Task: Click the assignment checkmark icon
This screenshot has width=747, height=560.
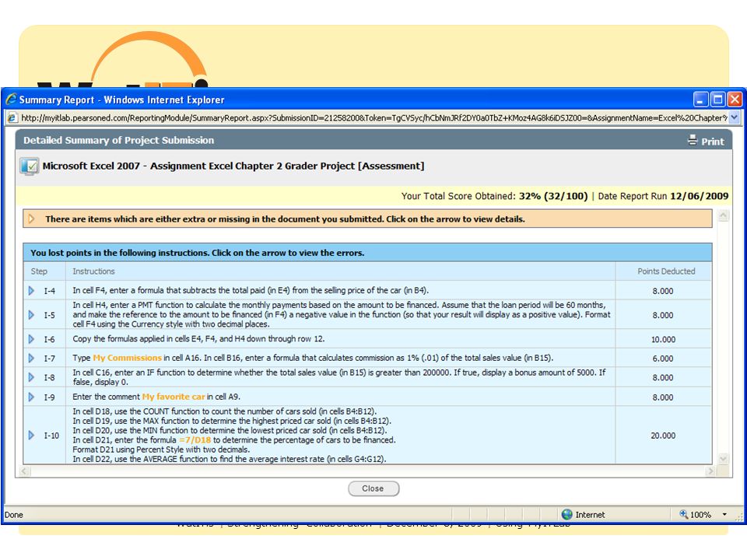Action: coord(29,166)
